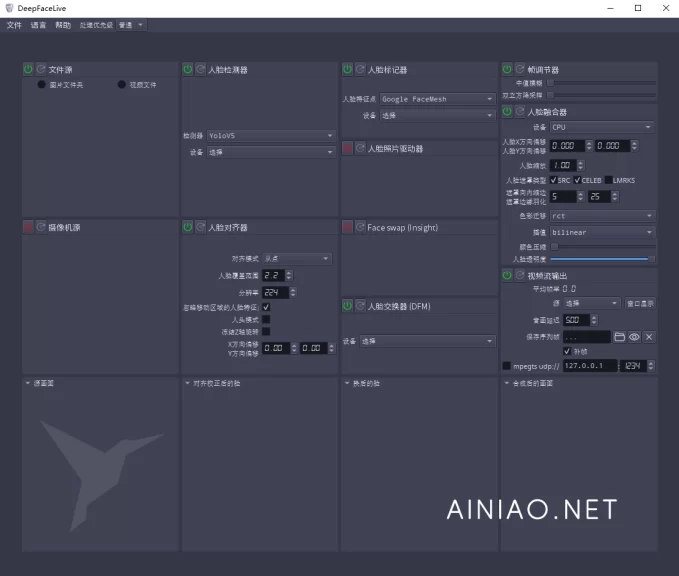Open the 帮助 menu
Image resolution: width=679 pixels, height=576 pixels.
tap(63, 25)
